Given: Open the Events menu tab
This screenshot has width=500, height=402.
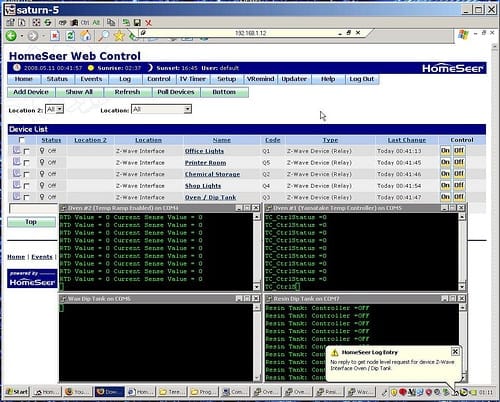Looking at the screenshot, I should pos(91,79).
